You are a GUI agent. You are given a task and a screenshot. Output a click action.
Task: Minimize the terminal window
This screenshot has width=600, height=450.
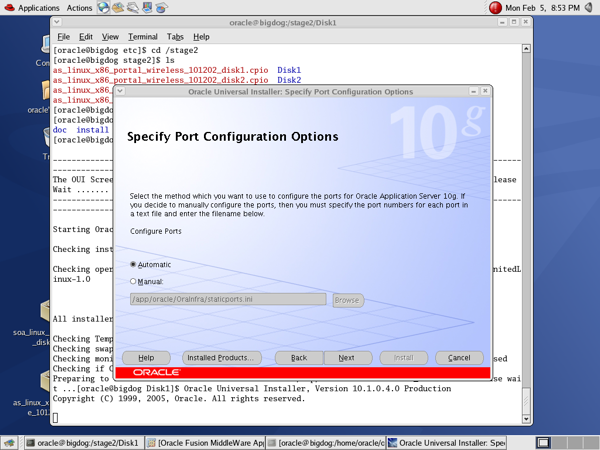[502, 22]
